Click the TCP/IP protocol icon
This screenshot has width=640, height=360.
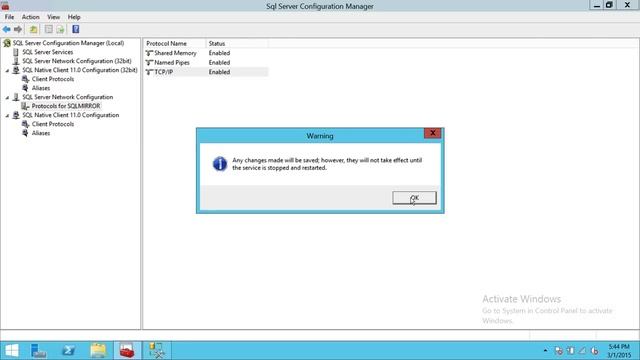pos(149,72)
